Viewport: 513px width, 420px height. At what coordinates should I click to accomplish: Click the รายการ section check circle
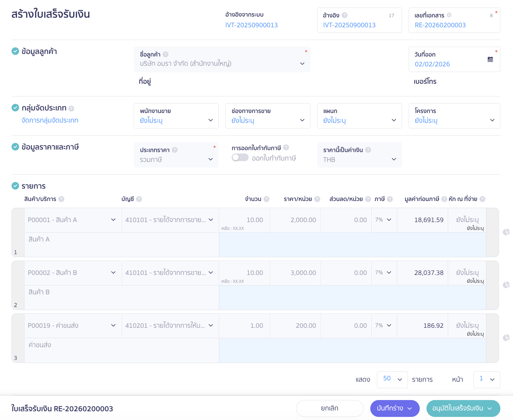click(x=15, y=186)
